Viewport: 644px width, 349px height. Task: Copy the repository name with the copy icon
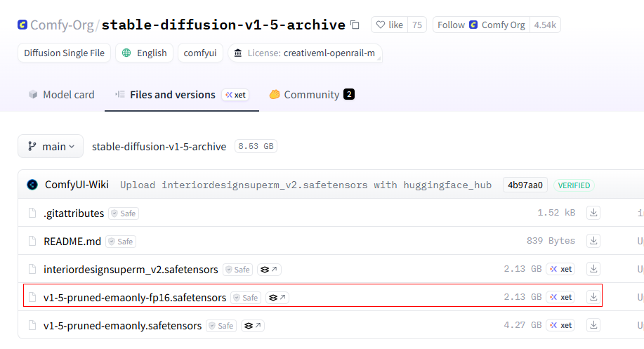click(355, 25)
